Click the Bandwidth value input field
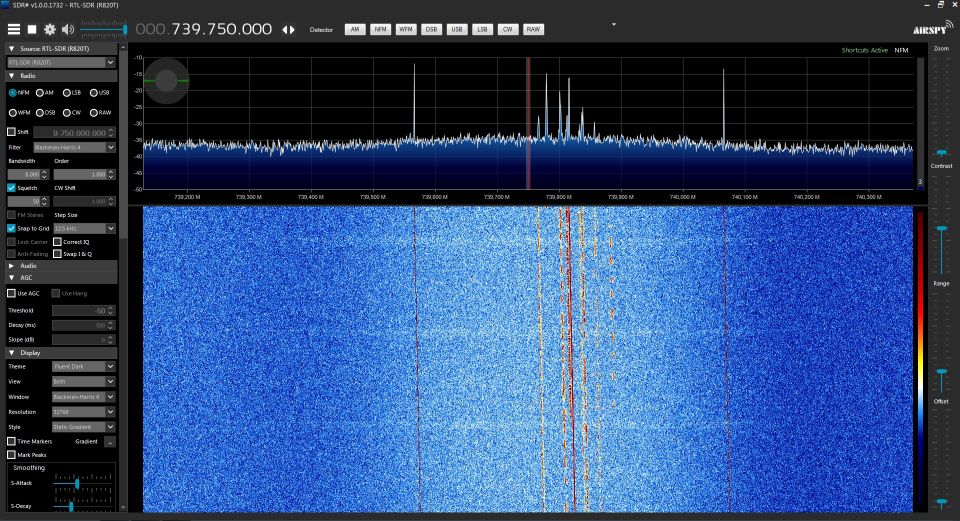Viewport: 960px width, 521px height. click(x=26, y=174)
